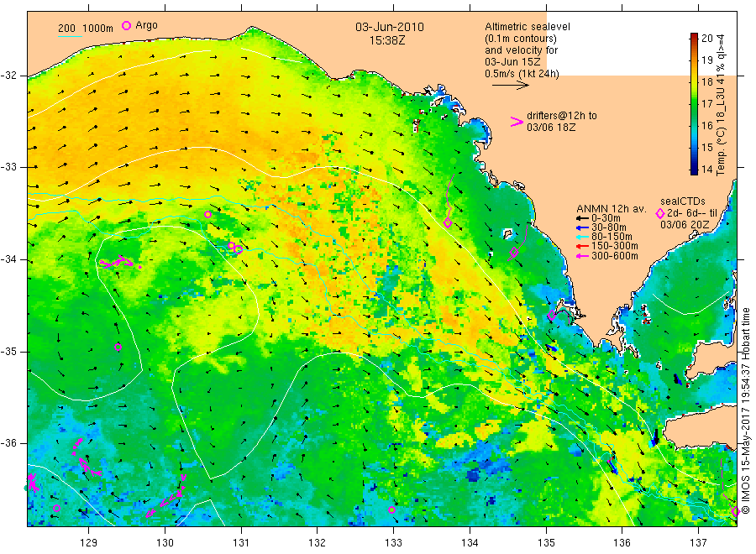Click the -34 latitude axis label
Image resolution: width=756 pixels, height=554 pixels.
pos(10,259)
